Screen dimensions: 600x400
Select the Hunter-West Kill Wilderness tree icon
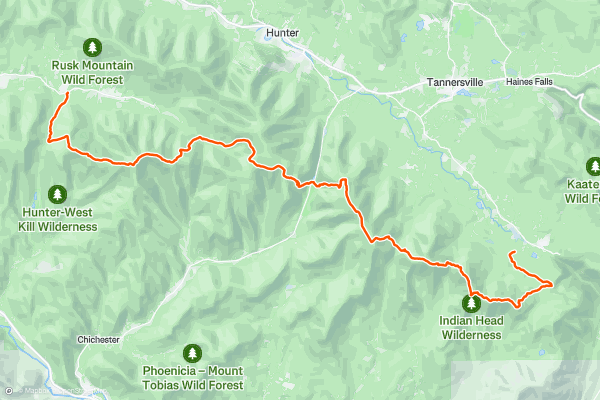tap(57, 194)
